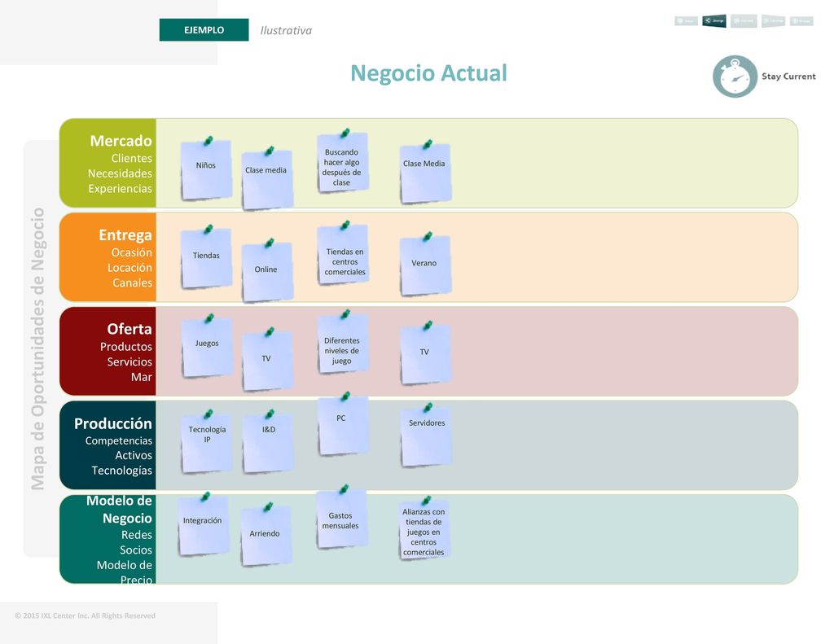Click the pushpin on the Online note

[269, 243]
